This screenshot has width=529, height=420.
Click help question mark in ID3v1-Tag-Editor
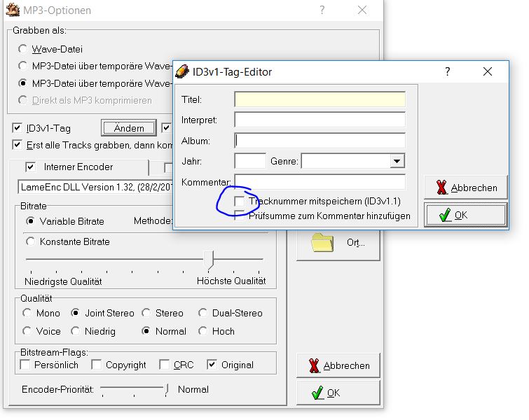(x=447, y=71)
